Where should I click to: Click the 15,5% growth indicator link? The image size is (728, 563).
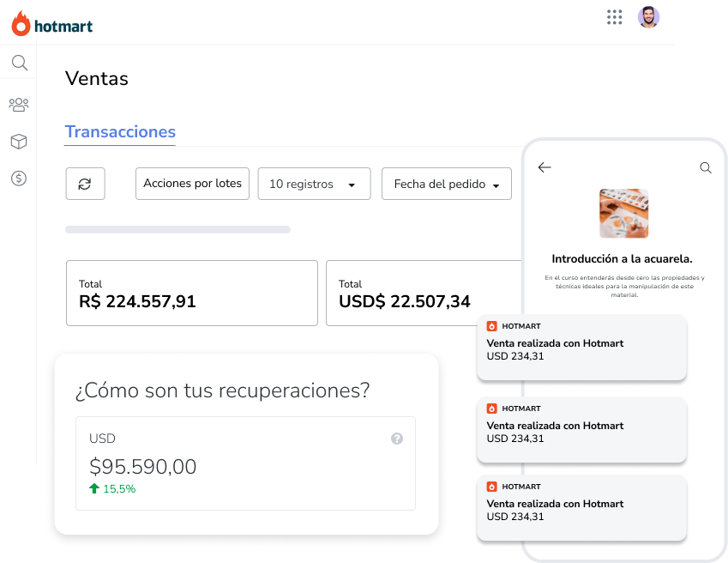112,488
